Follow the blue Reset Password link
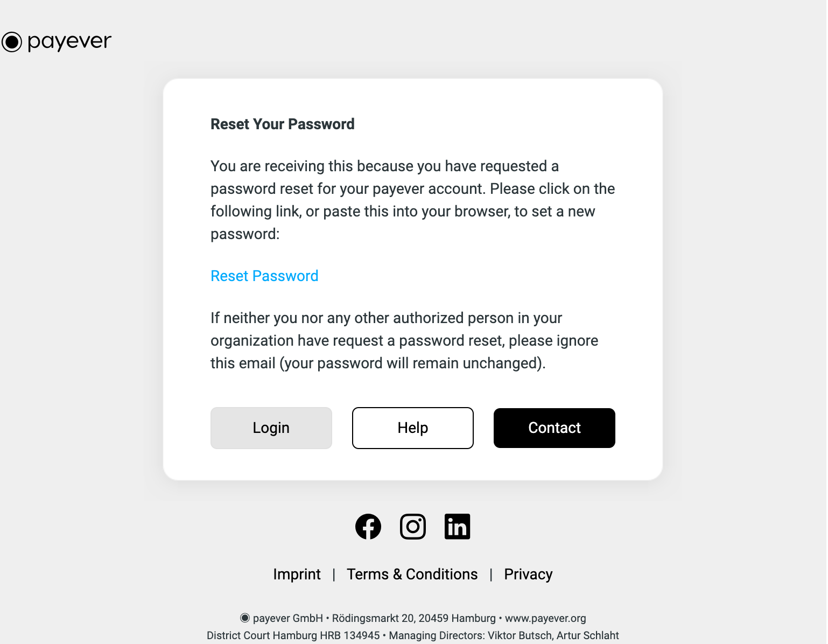 click(264, 276)
